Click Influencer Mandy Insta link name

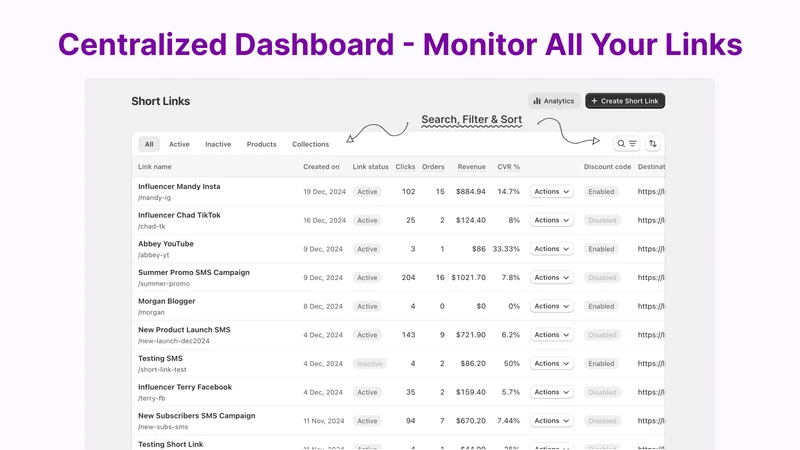click(179, 186)
